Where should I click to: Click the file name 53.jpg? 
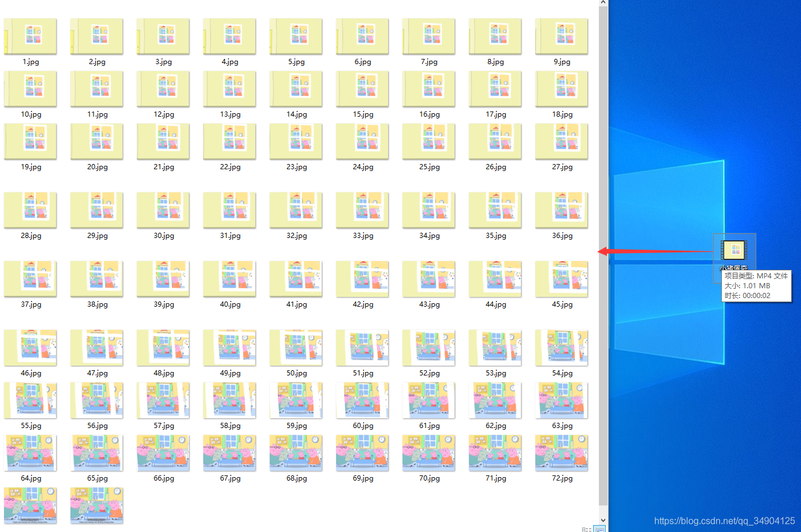[x=496, y=373]
